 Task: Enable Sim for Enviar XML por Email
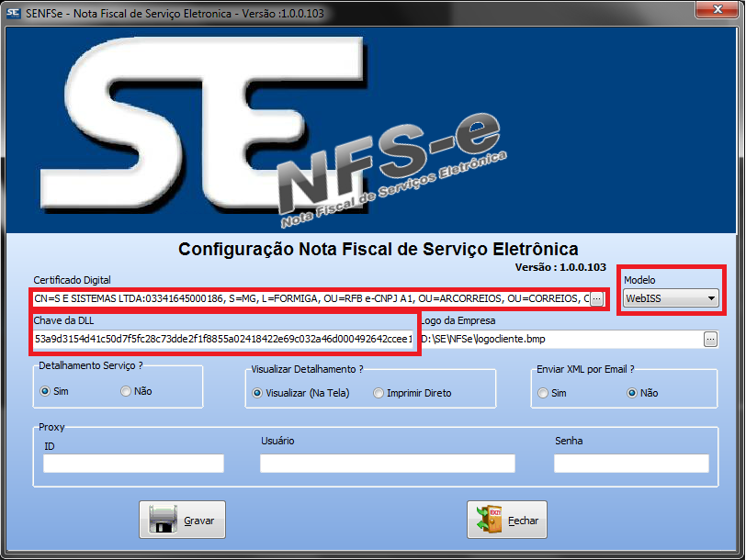(x=543, y=393)
